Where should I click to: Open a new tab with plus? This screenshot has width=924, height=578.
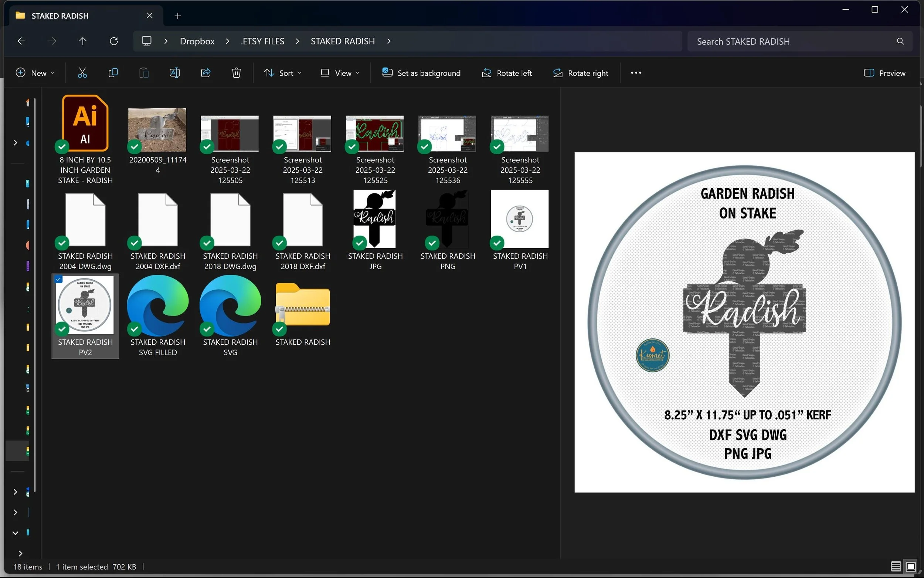pyautogui.click(x=178, y=16)
